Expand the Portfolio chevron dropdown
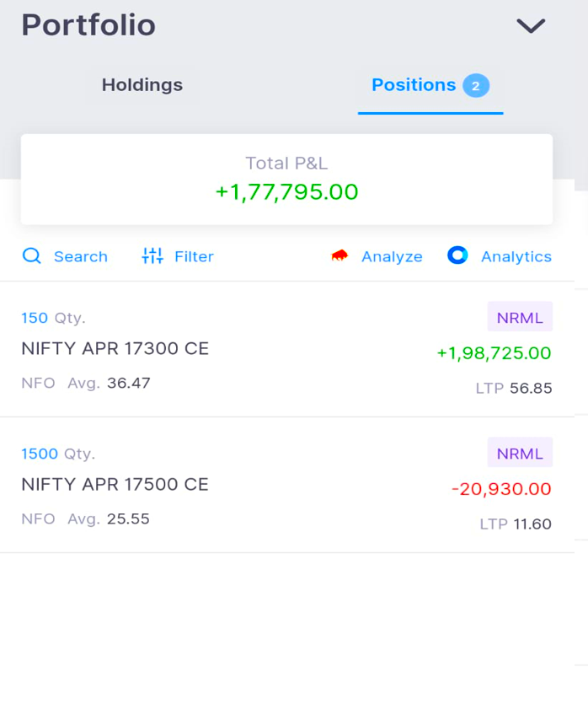Viewport: 588px width, 709px height. (531, 26)
